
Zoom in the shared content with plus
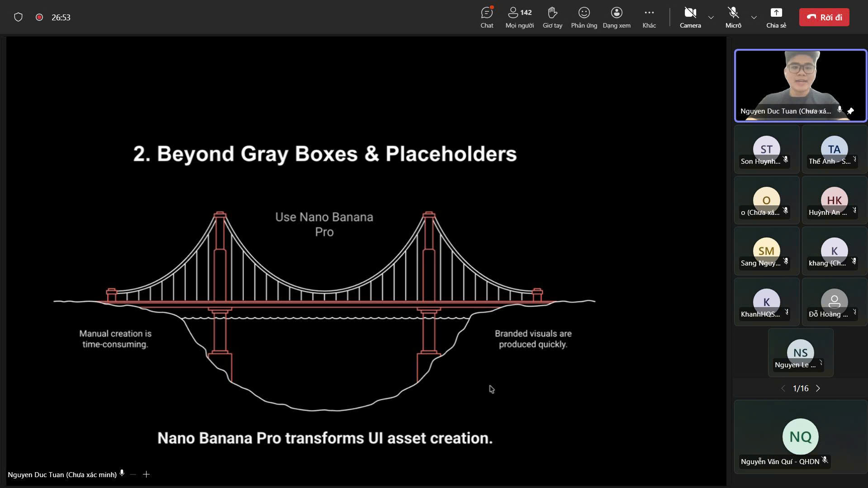146,474
